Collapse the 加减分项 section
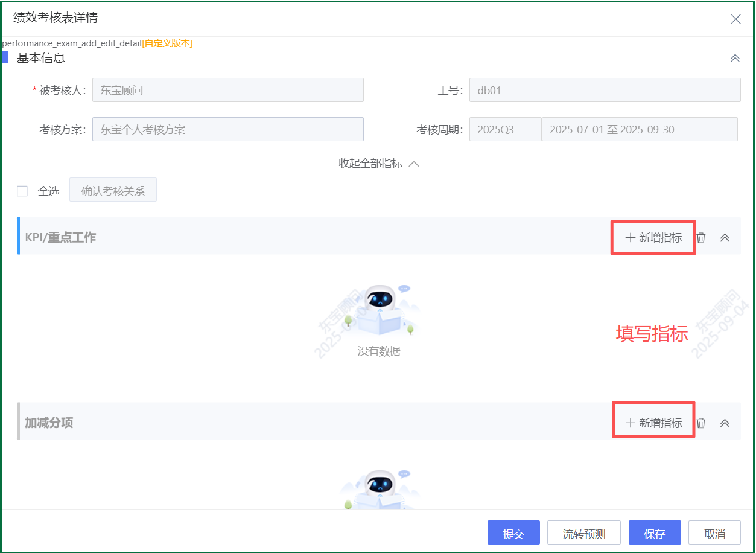Image resolution: width=756 pixels, height=553 pixels. (725, 423)
